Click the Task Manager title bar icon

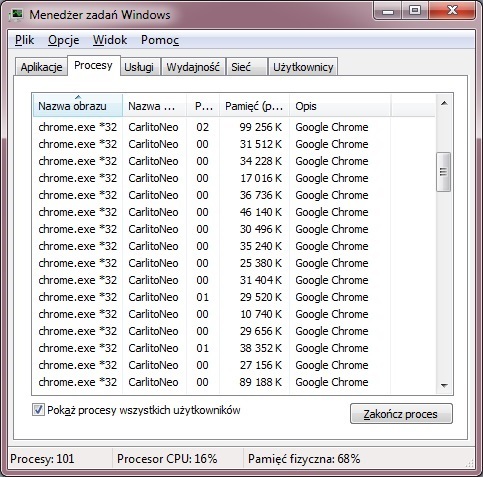coord(16,14)
